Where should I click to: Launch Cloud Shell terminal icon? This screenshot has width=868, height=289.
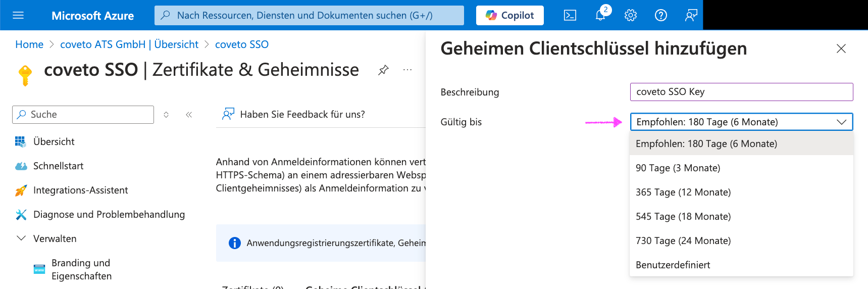click(570, 15)
